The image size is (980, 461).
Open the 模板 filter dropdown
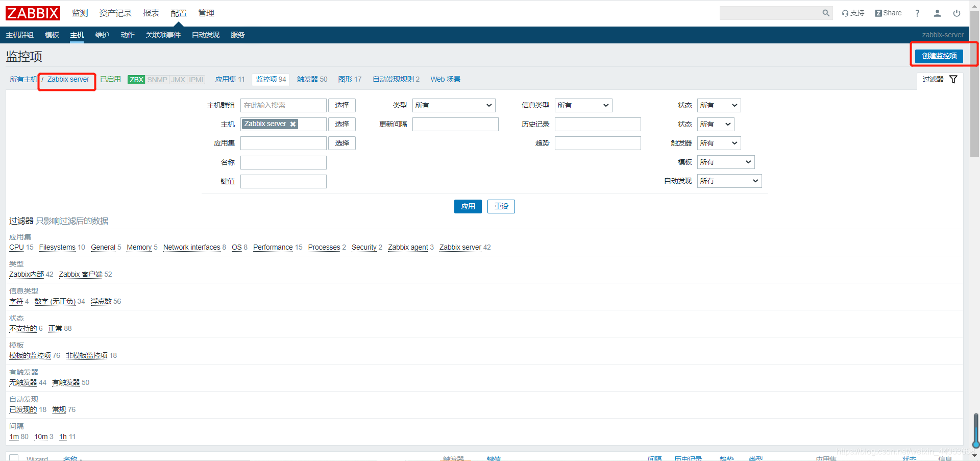(726, 162)
